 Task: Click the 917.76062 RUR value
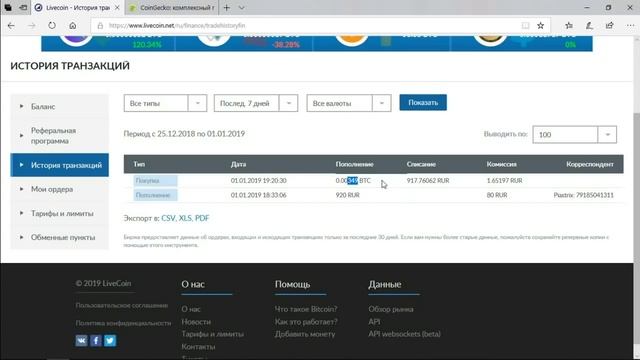[x=428, y=180]
